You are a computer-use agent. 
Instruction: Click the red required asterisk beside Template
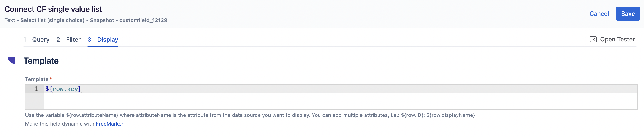pos(51,78)
